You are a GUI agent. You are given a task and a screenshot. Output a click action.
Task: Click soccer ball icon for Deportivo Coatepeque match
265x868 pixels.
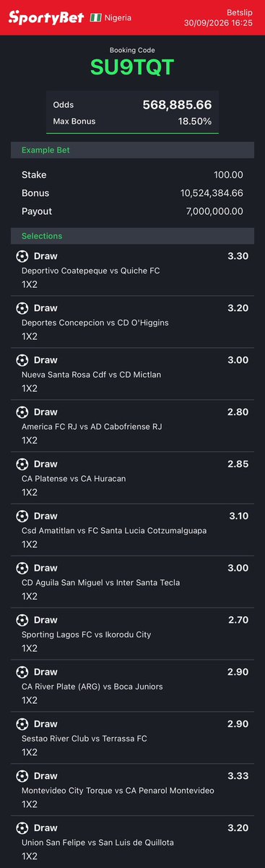[x=22, y=256]
